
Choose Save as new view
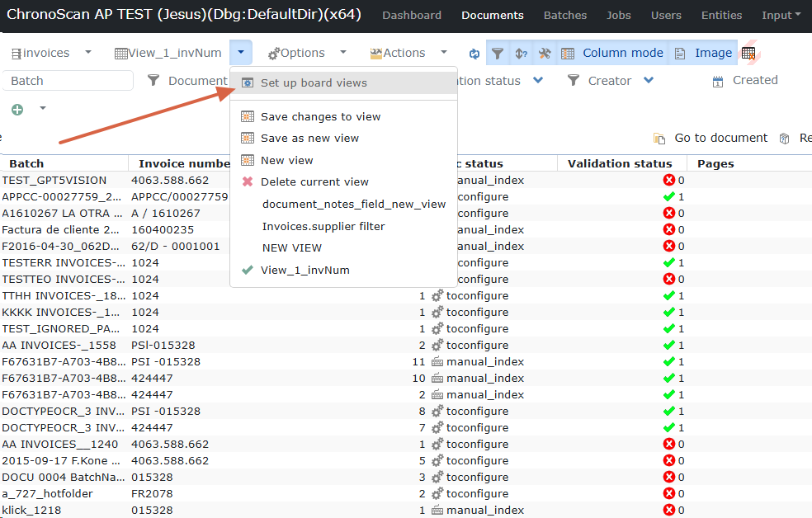(x=309, y=139)
